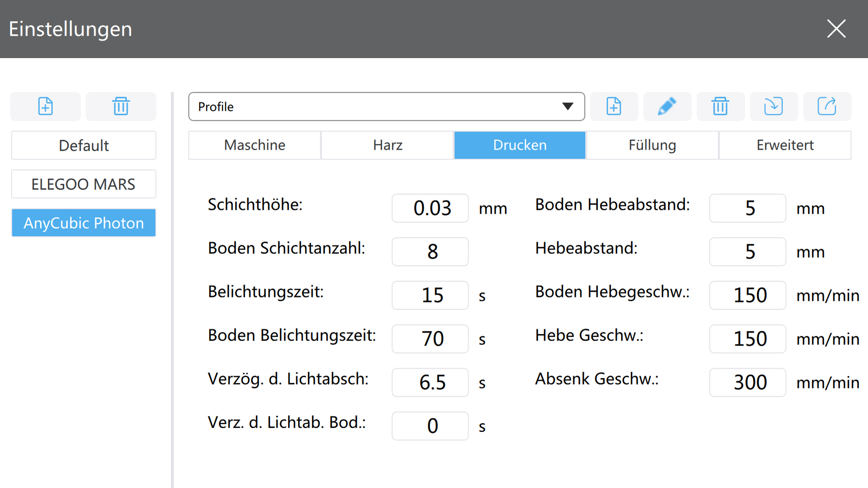Add a new printer in left panel
This screenshot has height=488, width=868.
[46, 106]
